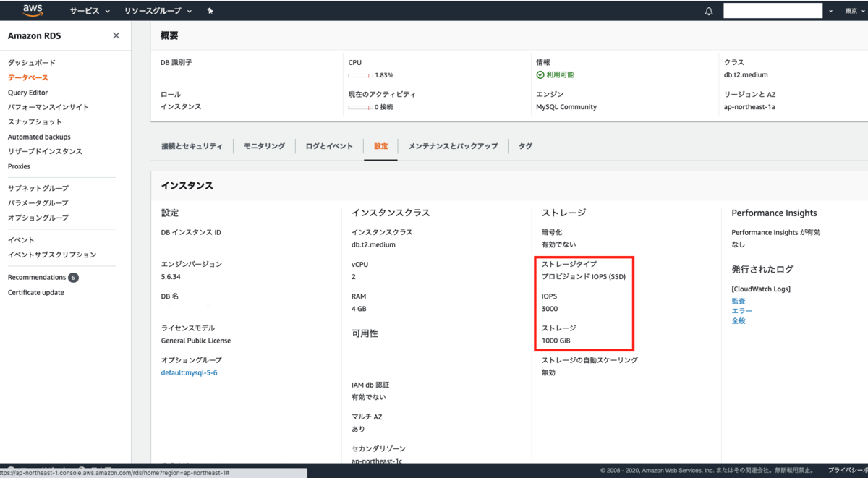Expand the account name dropdown arrow
Screen dimensions: 868x478
[x=830, y=11]
